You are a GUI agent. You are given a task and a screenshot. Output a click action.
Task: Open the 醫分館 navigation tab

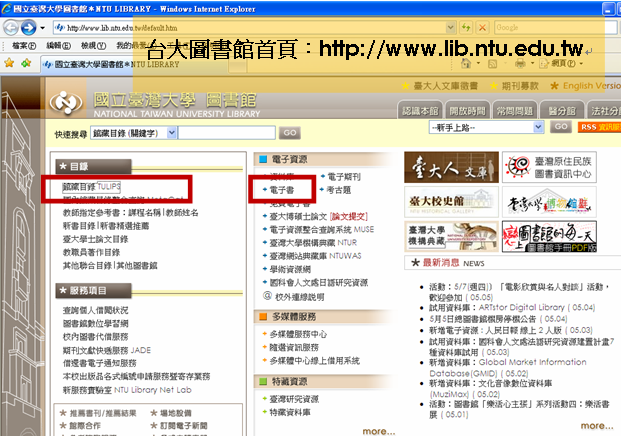(562, 111)
